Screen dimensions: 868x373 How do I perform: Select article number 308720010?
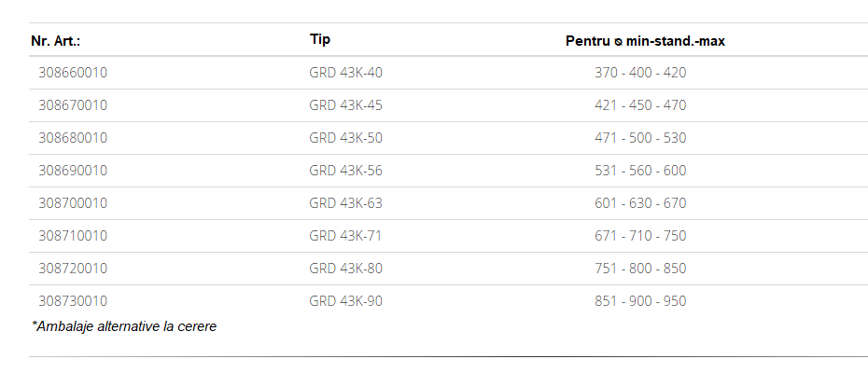[73, 269]
